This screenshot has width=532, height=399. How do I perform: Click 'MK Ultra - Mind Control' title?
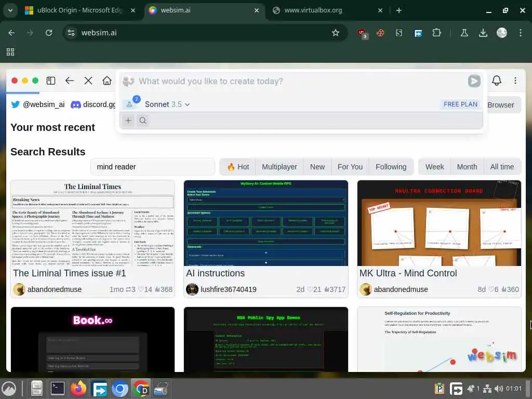408,273
